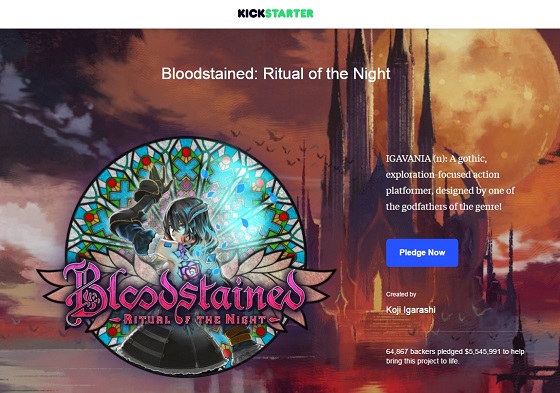This screenshot has height=393, width=560.
Task: Click the pink Bloodstained logo lettering
Action: click(x=186, y=293)
